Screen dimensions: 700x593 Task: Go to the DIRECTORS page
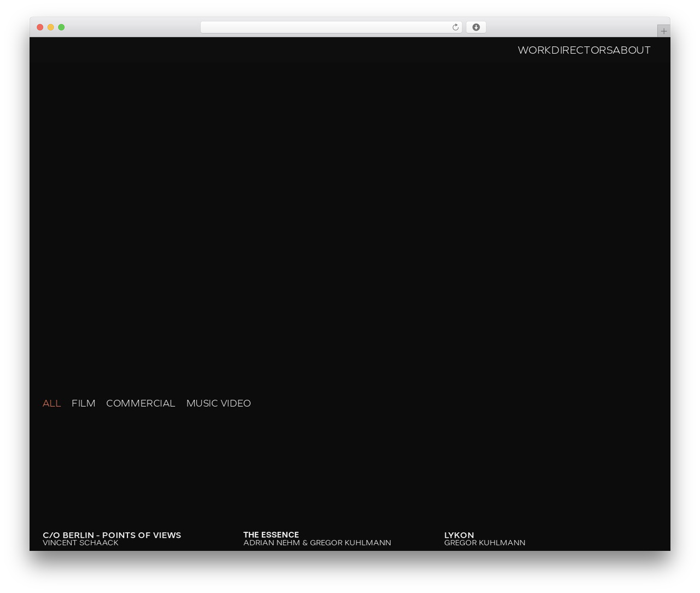click(582, 50)
